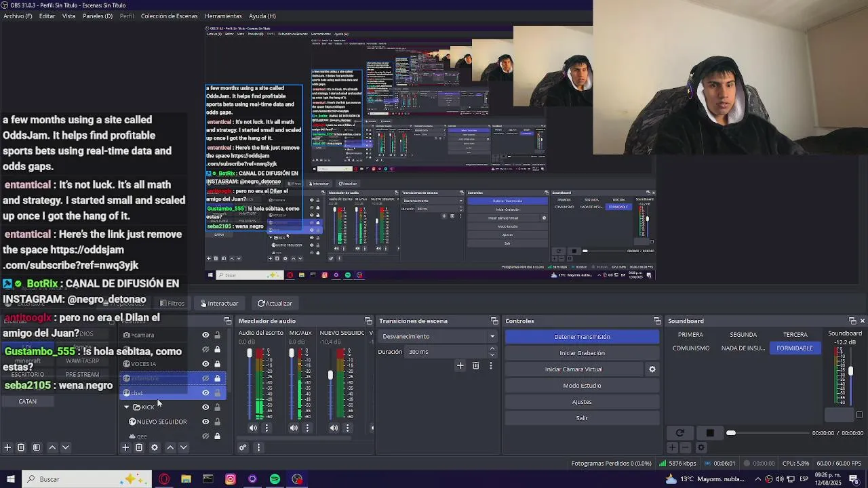Viewport: 868px width, 488px height.
Task: Toggle visibility of >camara source
Action: tap(205, 335)
